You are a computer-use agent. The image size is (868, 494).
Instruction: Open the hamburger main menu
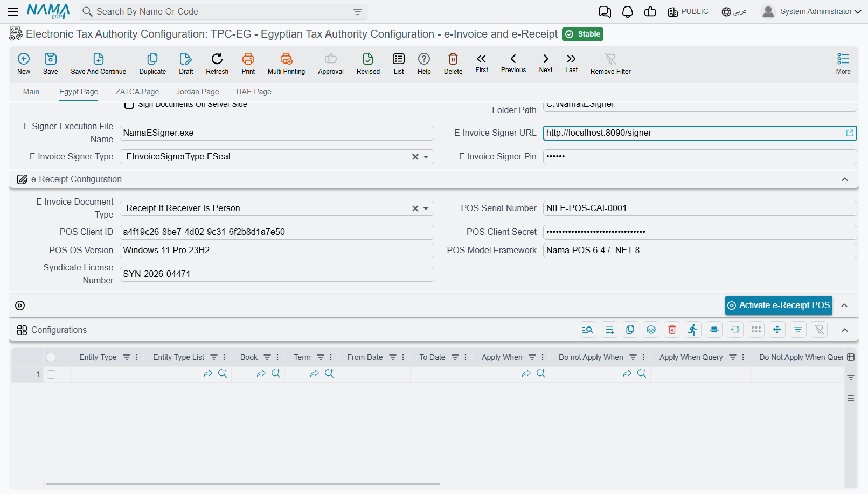click(x=13, y=11)
